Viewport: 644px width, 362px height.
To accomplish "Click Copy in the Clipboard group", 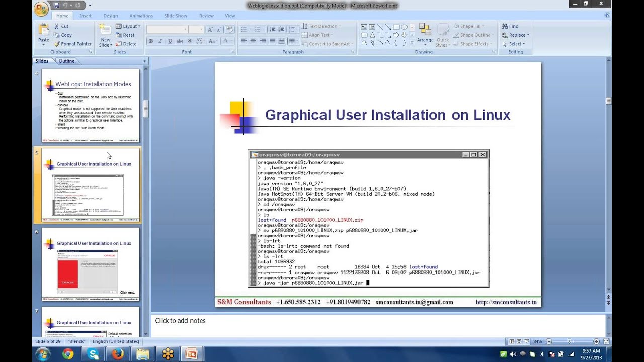I will coord(63,35).
